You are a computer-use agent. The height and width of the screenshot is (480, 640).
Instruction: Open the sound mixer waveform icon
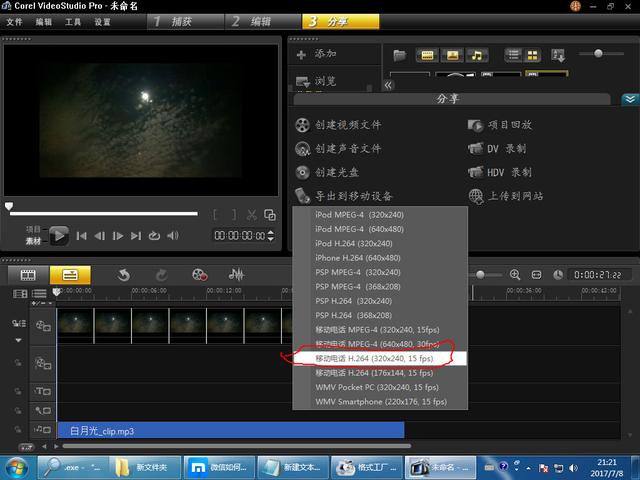tap(237, 274)
